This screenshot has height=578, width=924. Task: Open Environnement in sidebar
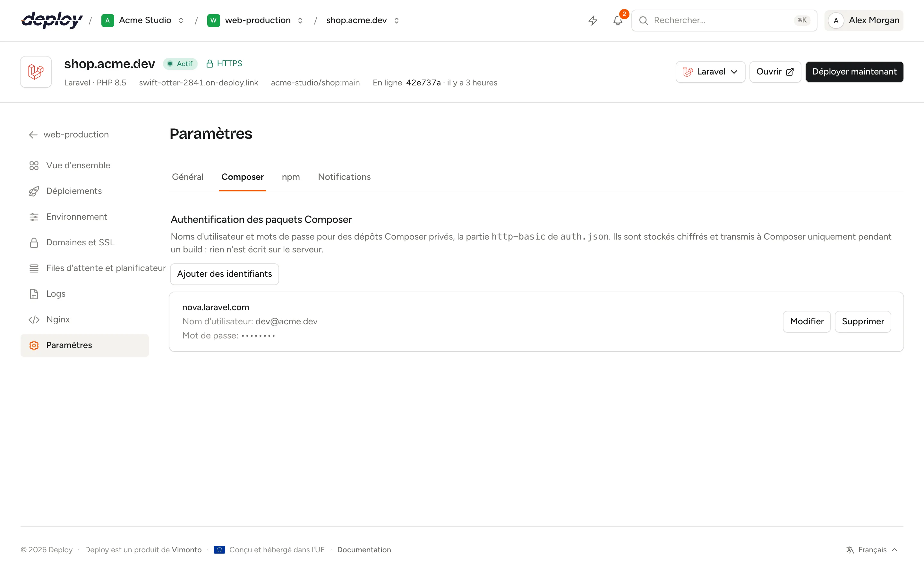click(x=84, y=217)
